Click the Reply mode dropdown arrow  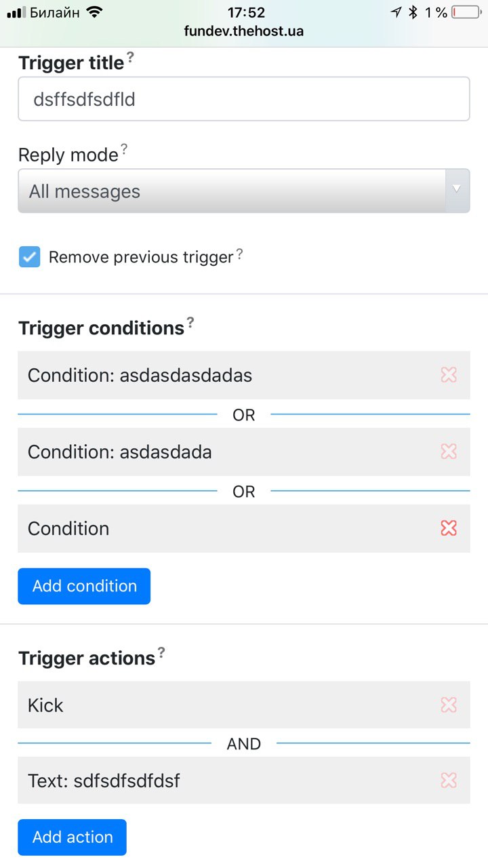(457, 189)
